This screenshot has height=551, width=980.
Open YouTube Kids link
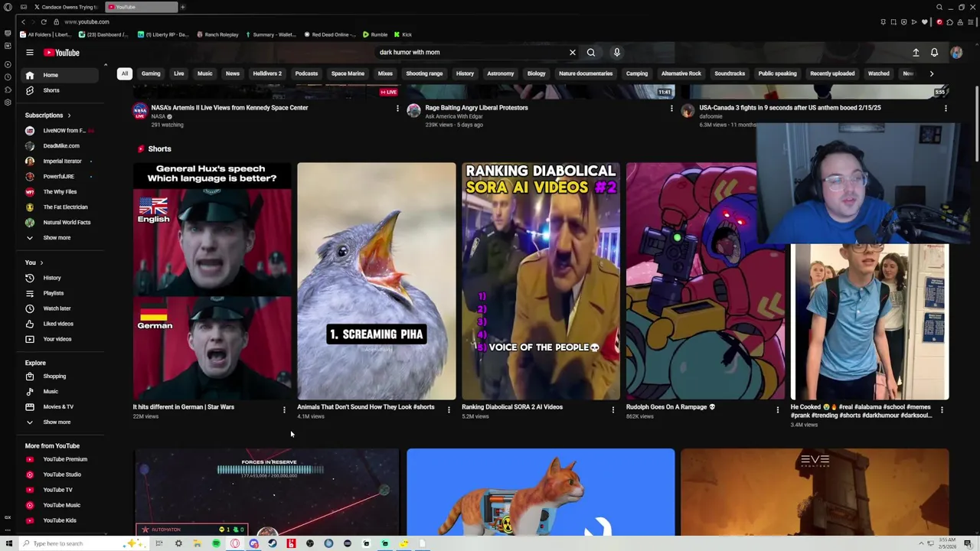[60, 520]
